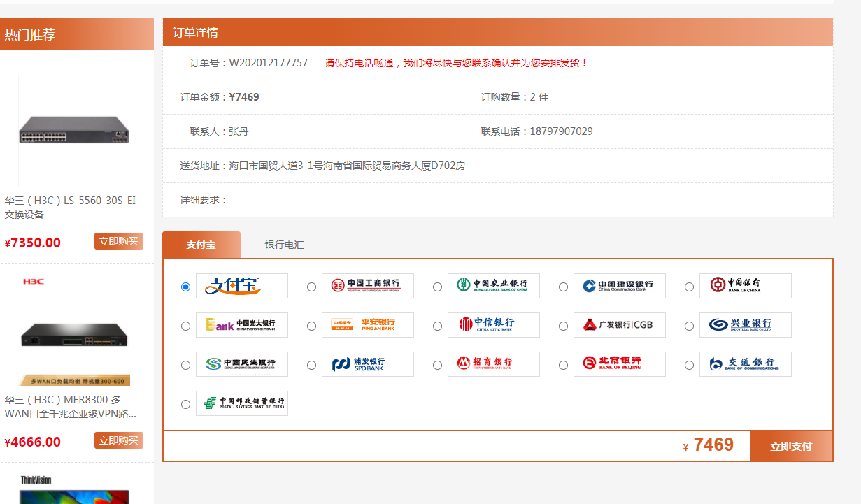This screenshot has height=504, width=861.
Task: View the H3C LS-5560 switch product image
Action: [x=73, y=129]
